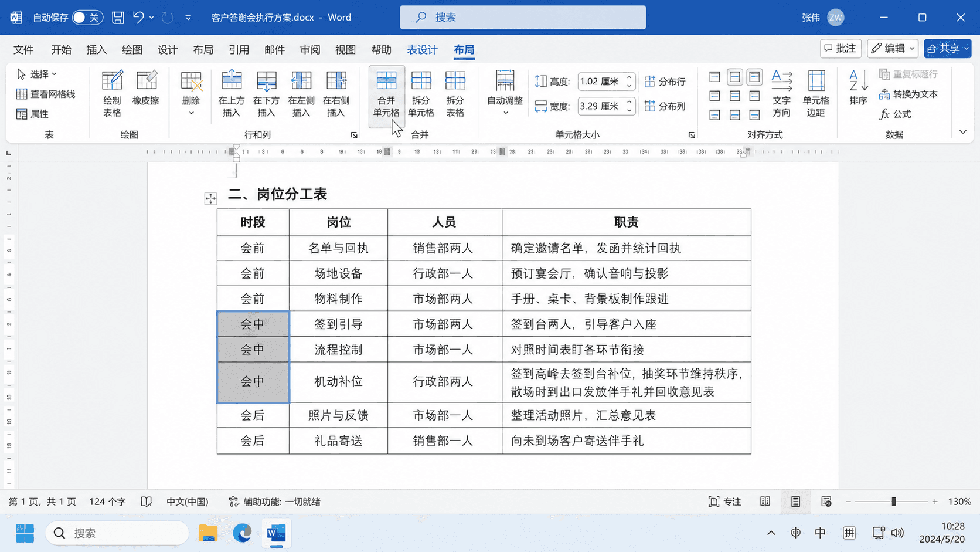Click the proofing book icon in status bar

147,502
